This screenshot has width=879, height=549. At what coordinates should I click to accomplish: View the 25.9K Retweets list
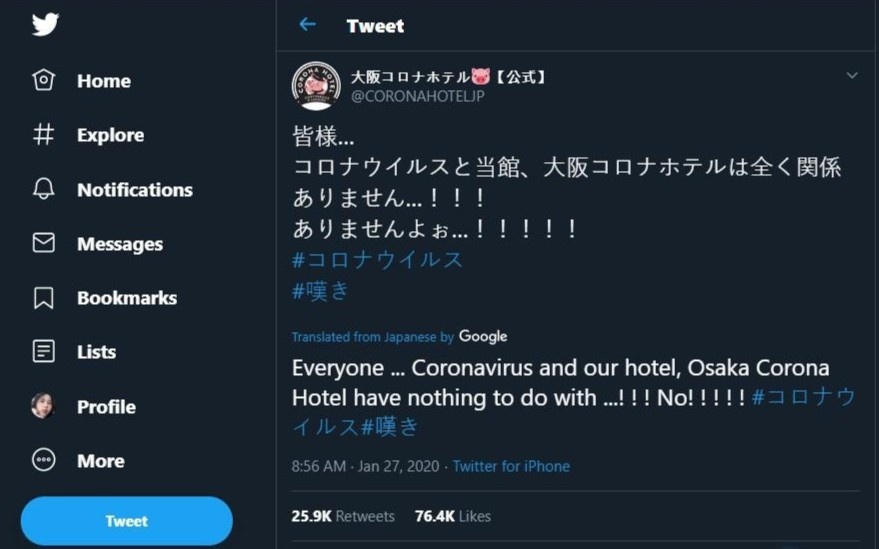[343, 516]
